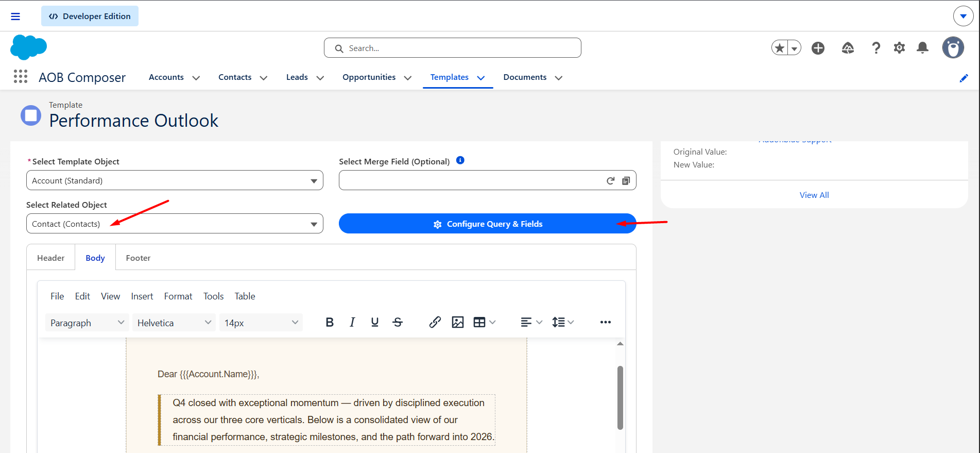The height and width of the screenshot is (453, 980).
Task: Apply bold formatting
Action: [x=330, y=322]
